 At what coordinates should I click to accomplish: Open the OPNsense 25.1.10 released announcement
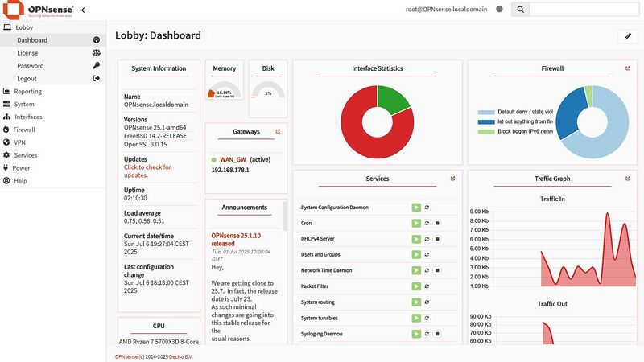pos(236,239)
